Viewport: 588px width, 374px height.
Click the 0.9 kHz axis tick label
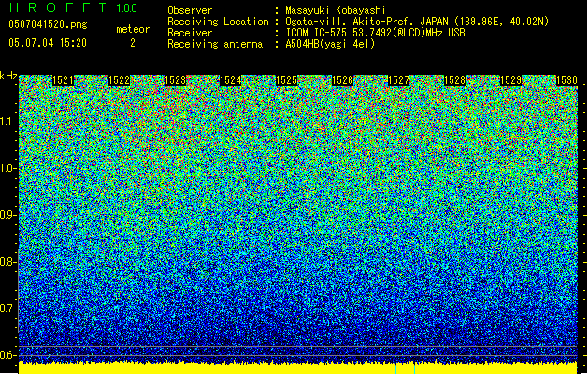pyautogui.click(x=7, y=215)
